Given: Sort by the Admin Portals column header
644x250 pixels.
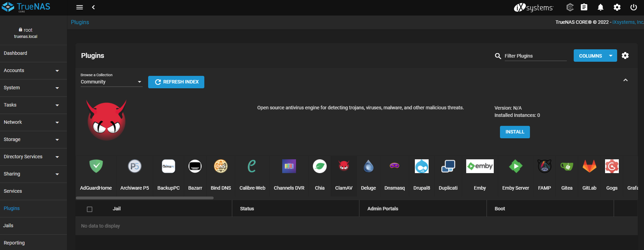Looking at the screenshot, I should tap(383, 209).
